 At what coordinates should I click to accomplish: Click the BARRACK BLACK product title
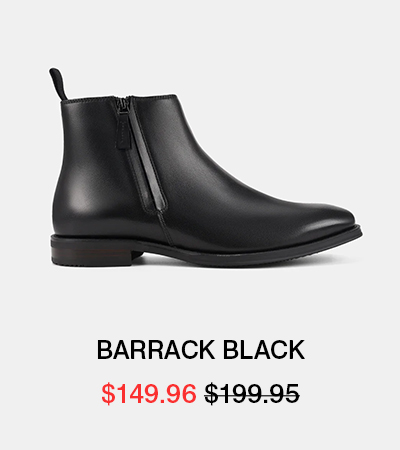[201, 350]
